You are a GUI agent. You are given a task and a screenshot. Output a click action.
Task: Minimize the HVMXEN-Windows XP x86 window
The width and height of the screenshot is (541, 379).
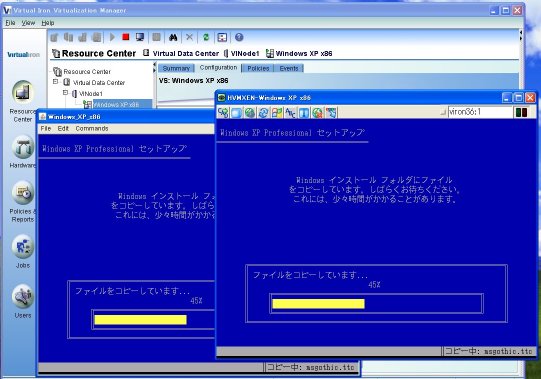[x=506, y=98]
